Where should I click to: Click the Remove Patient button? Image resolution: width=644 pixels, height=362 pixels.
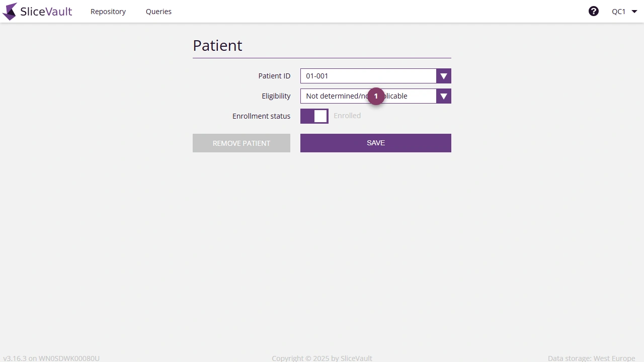[x=241, y=143]
